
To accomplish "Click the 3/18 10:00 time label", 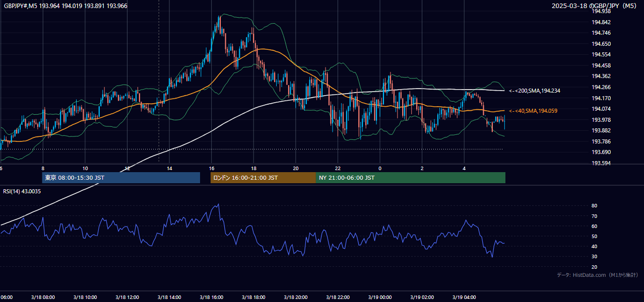I will (x=85, y=297).
